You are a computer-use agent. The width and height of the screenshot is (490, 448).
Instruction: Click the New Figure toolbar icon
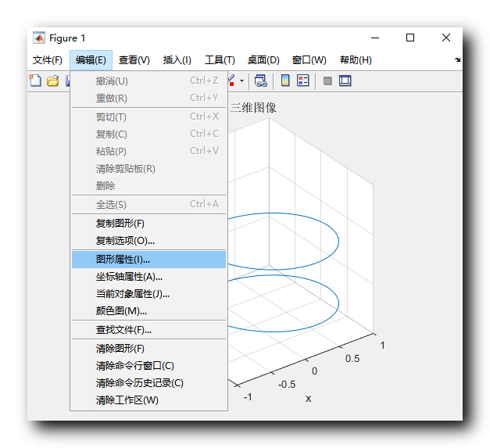pos(35,81)
